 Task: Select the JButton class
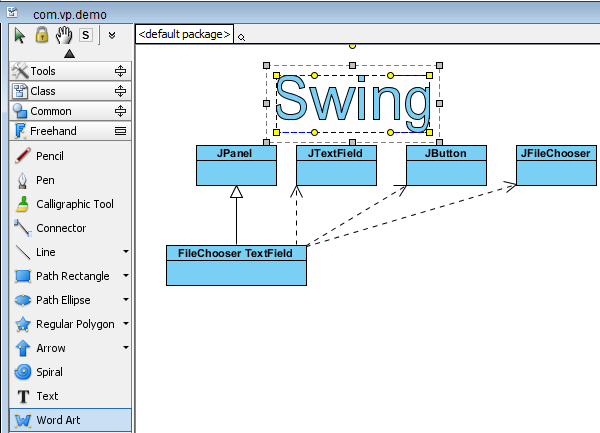[446, 165]
